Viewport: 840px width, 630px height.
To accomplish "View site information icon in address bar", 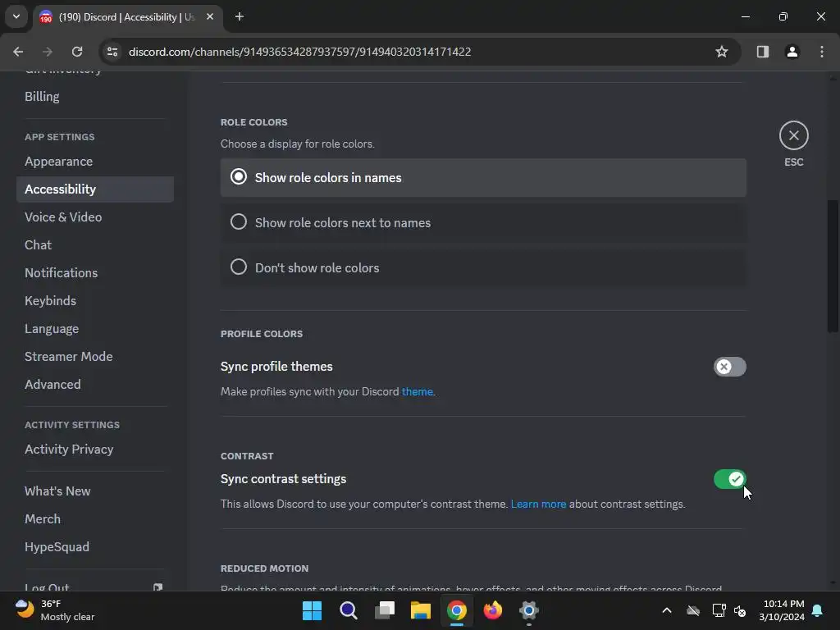I will point(112,52).
